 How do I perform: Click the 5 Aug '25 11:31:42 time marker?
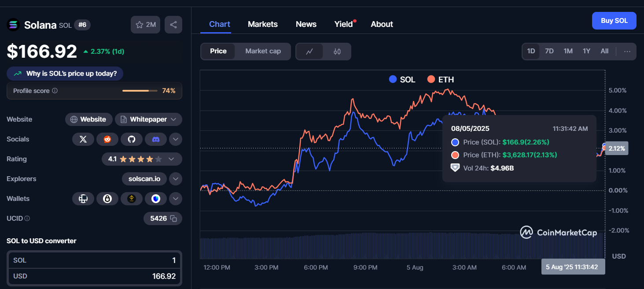pos(573,267)
